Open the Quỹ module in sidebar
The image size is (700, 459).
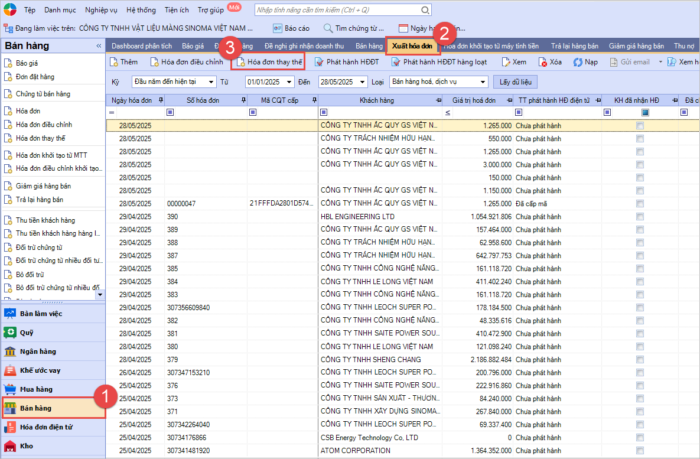click(27, 331)
